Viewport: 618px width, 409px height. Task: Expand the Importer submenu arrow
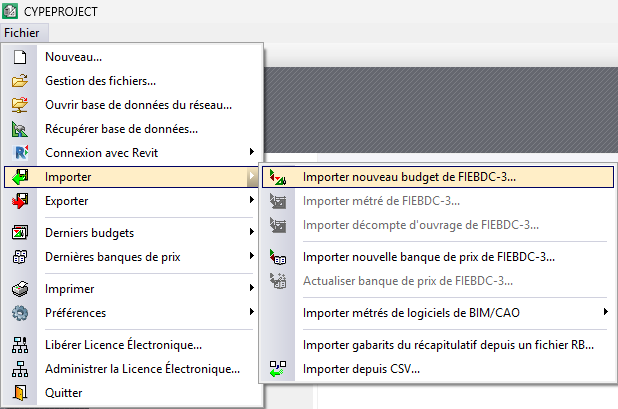click(x=252, y=176)
